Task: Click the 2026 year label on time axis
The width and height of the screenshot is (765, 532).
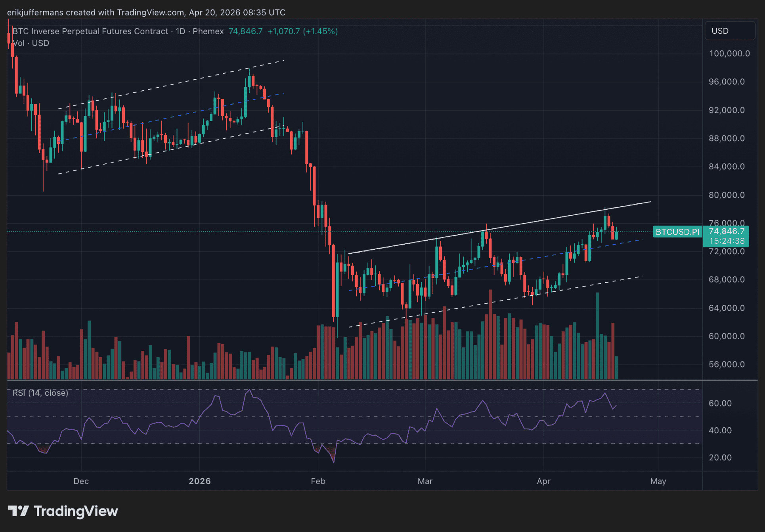Action: (199, 481)
